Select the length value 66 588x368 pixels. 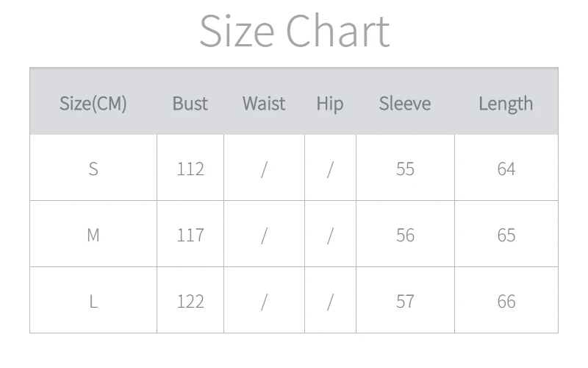coord(506,301)
